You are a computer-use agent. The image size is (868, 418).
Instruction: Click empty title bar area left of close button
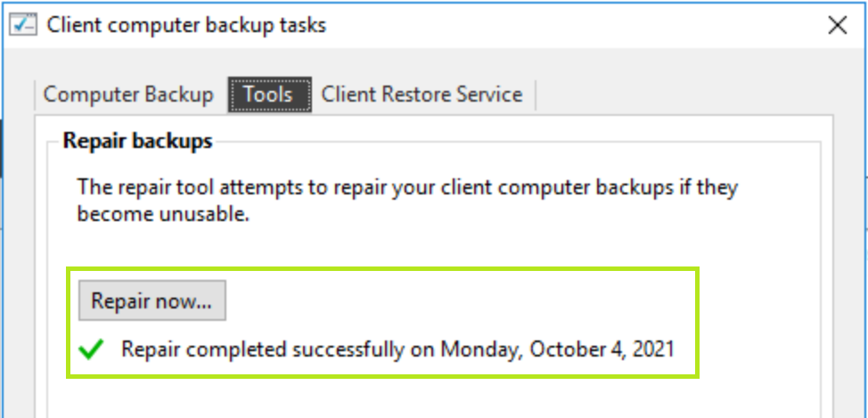coord(579,25)
